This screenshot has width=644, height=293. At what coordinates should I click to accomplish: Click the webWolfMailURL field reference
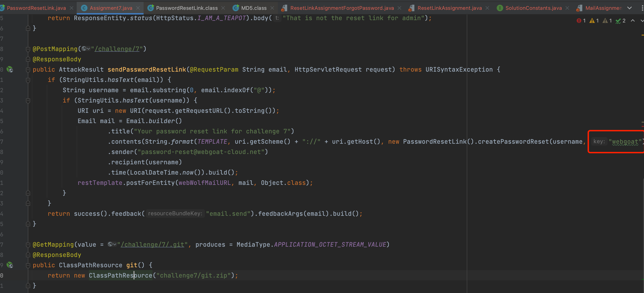click(x=205, y=183)
